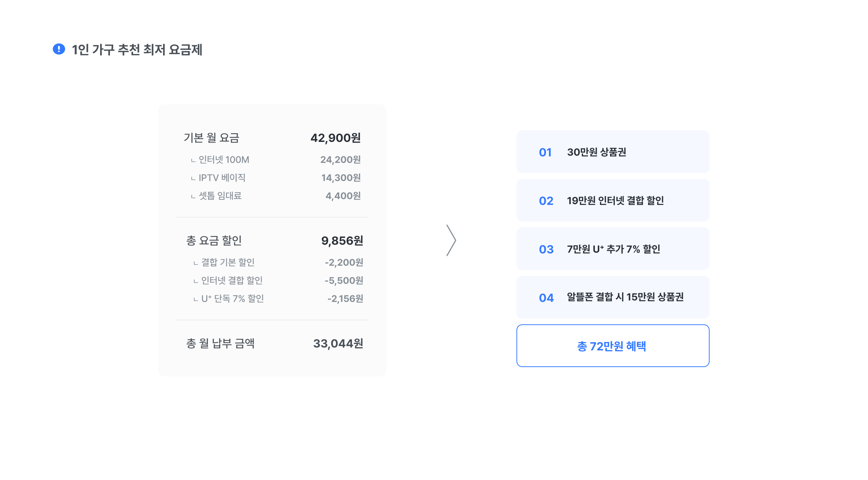Click the 42,900원 base fee amount
This screenshot has width=868, height=480.
(x=335, y=138)
